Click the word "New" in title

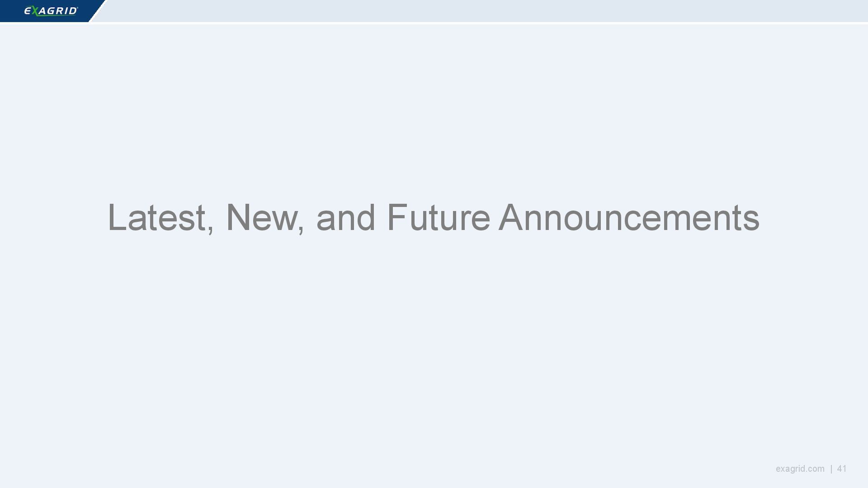[261, 218]
